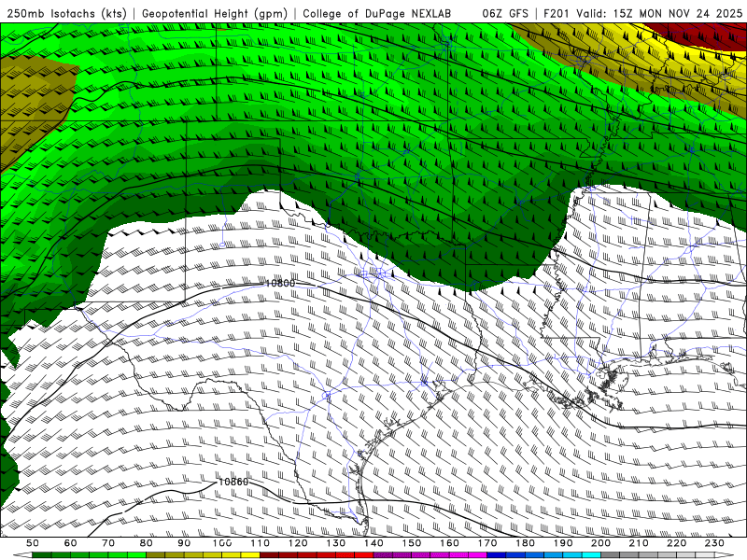Click the 170 tick label on the color scale
The height and width of the screenshot is (560, 747).
click(x=487, y=543)
